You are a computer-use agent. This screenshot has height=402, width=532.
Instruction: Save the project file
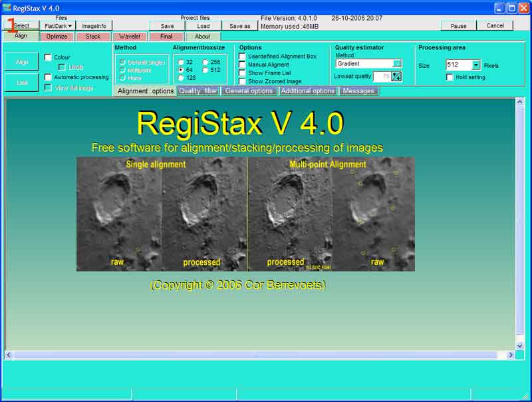[168, 26]
